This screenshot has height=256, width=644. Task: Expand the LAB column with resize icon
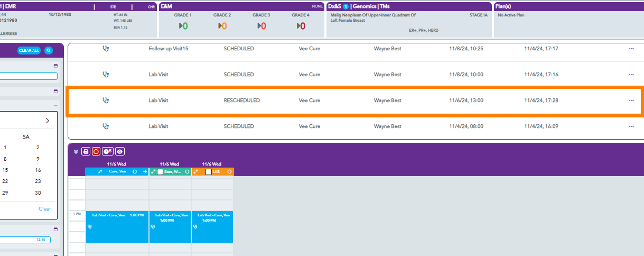point(195,172)
